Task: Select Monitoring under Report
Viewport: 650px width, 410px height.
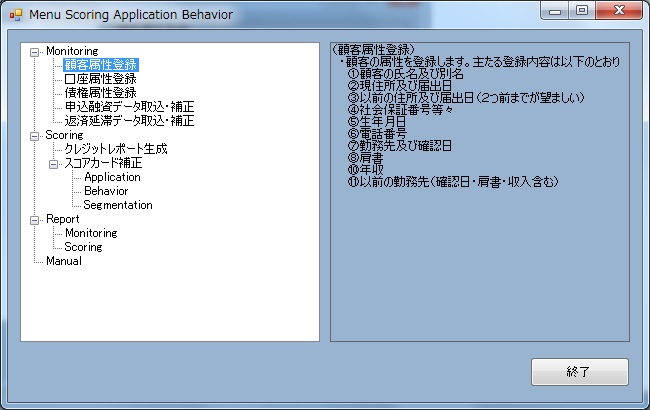Action: pyautogui.click(x=91, y=233)
